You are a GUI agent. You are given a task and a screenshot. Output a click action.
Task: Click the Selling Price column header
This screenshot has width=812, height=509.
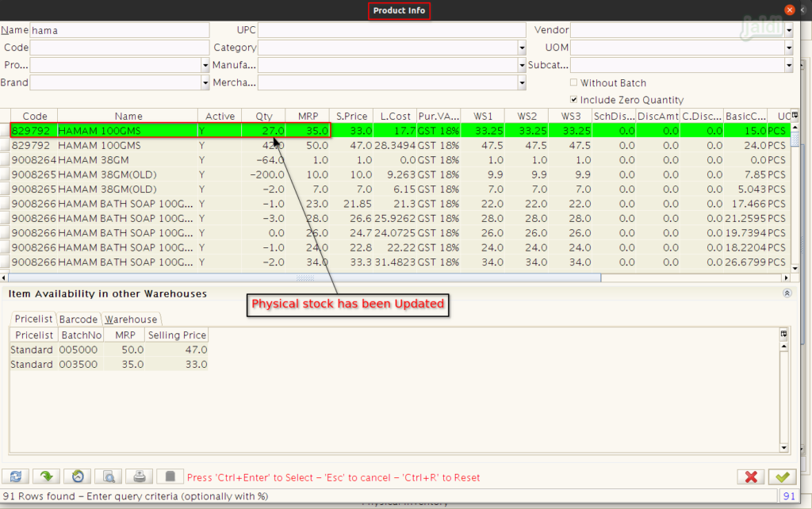[x=177, y=335]
